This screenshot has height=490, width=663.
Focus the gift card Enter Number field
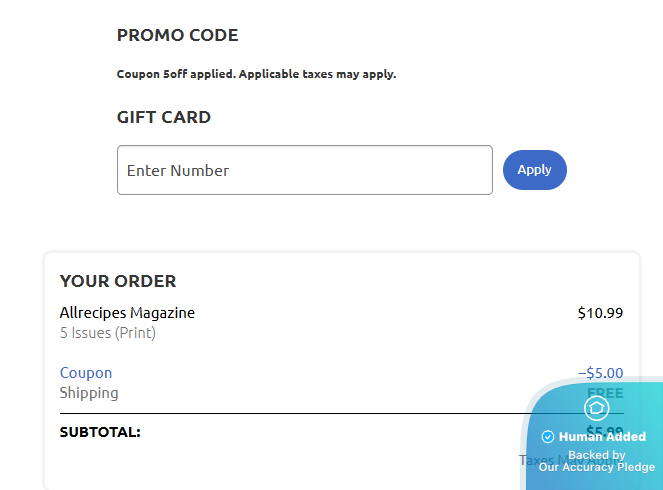point(304,170)
